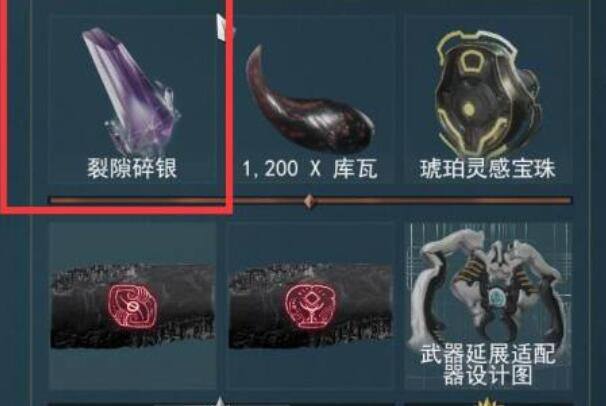Click the yellow glowing core of the Ayatan Star
Screen dimensions: 606x406
469,109
